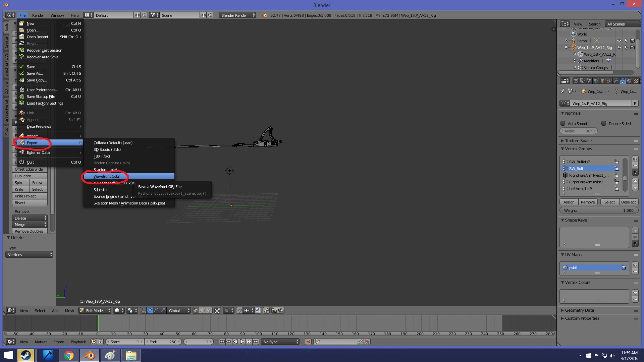Hide Lamp using its eye icon
Viewport: 644px width, 362px height.
coord(619,41)
